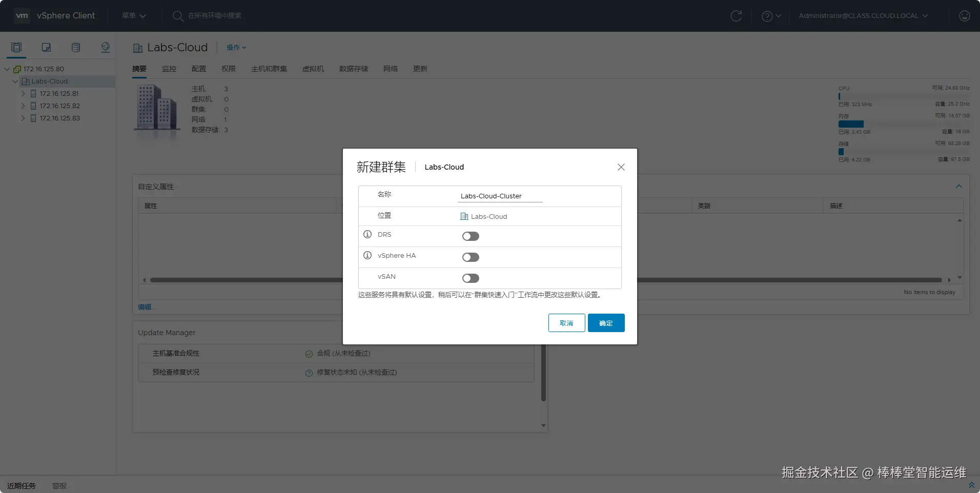Click host 172.16.125.81 icon
Screen dimensions: 980x493
pos(33,94)
